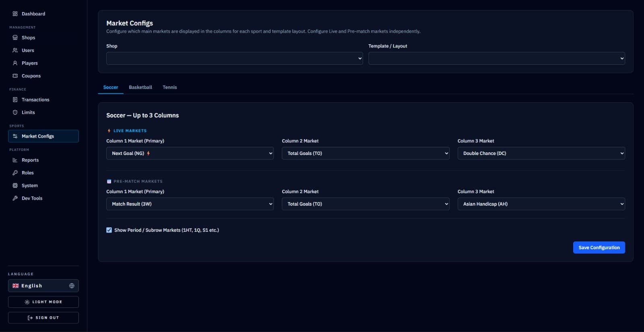This screenshot has width=644, height=332.
Task: Click the Players person icon
Action: (15, 63)
